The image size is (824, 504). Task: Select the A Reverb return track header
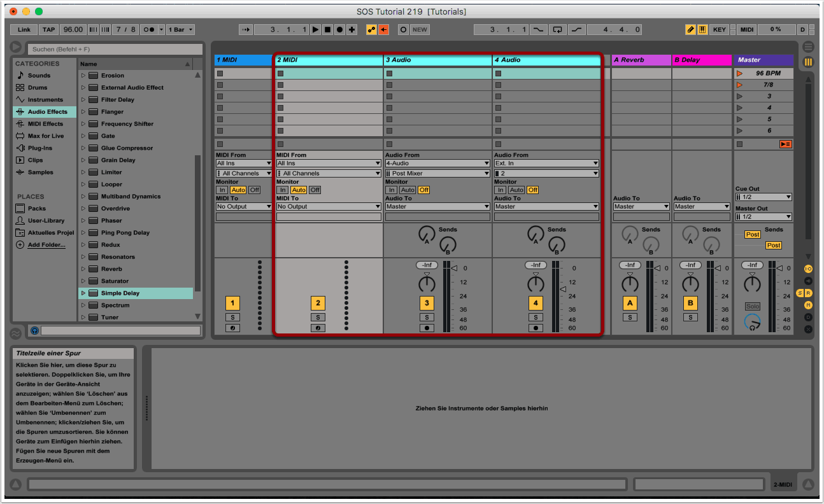[x=641, y=60]
